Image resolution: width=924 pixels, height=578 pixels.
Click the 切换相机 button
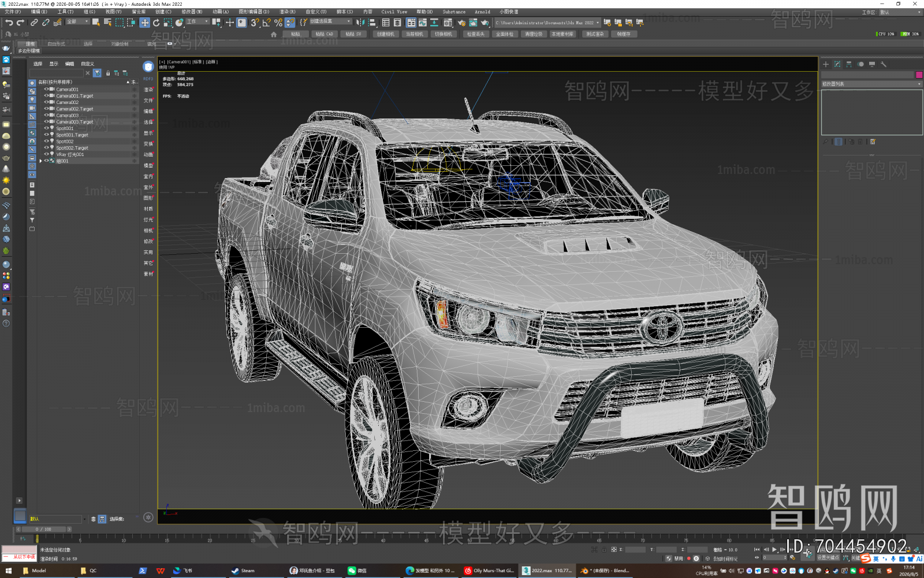click(444, 34)
